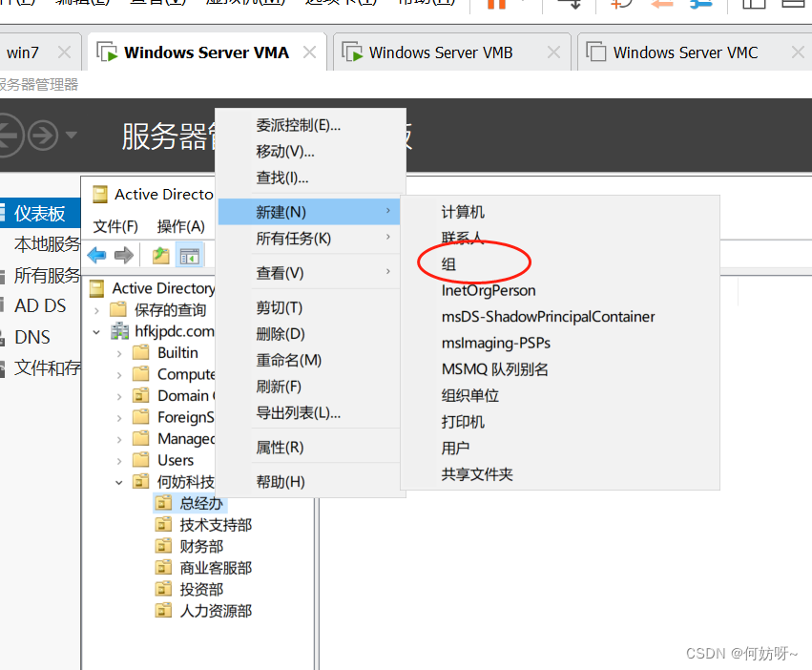The image size is (812, 670).
Task: Toggle the show/hide console tree icon
Action: coord(189,256)
